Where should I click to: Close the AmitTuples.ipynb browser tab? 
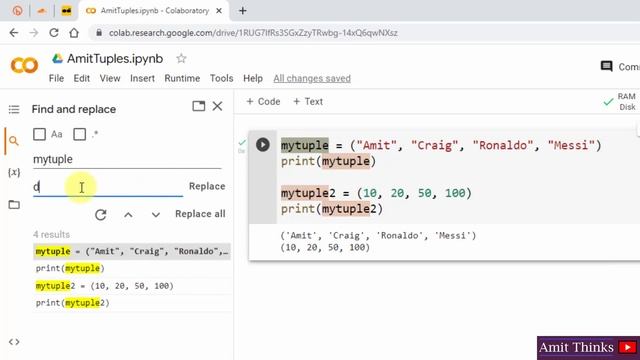click(x=219, y=11)
